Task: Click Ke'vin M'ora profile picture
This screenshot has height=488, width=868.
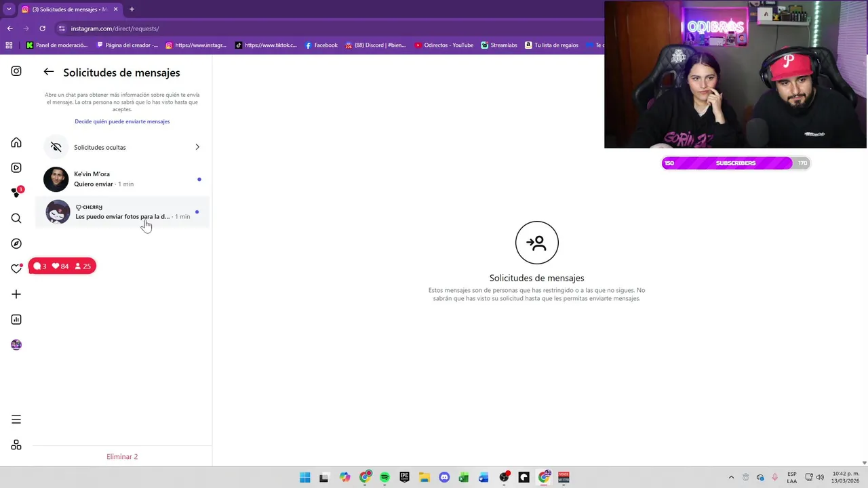Action: coord(56,179)
